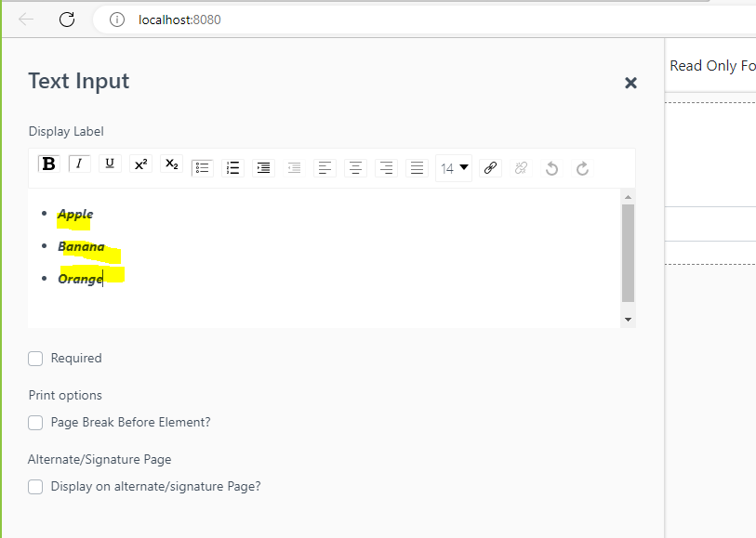Center align the text
Screen dimensions: 756x538
click(356, 168)
